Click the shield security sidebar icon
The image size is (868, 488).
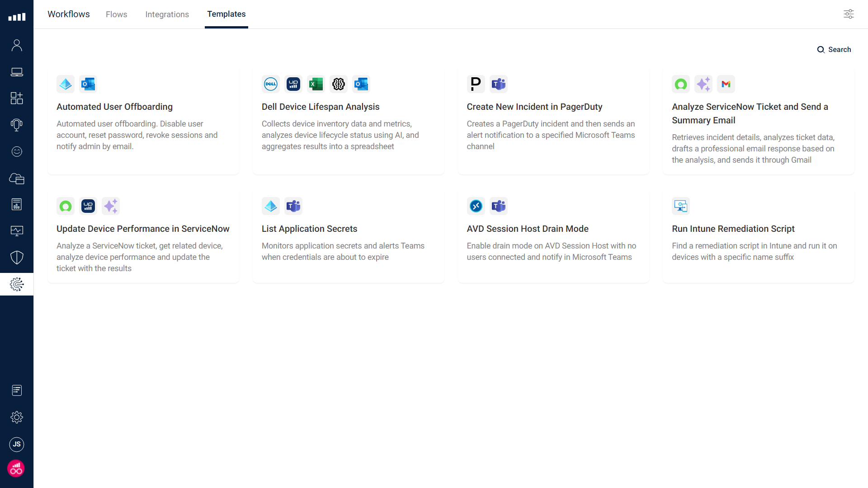(x=17, y=258)
